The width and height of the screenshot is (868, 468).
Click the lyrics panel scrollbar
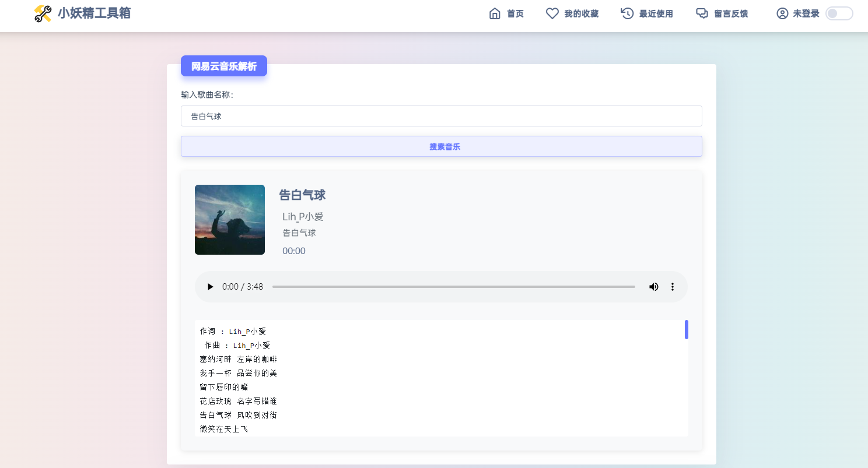(x=687, y=329)
